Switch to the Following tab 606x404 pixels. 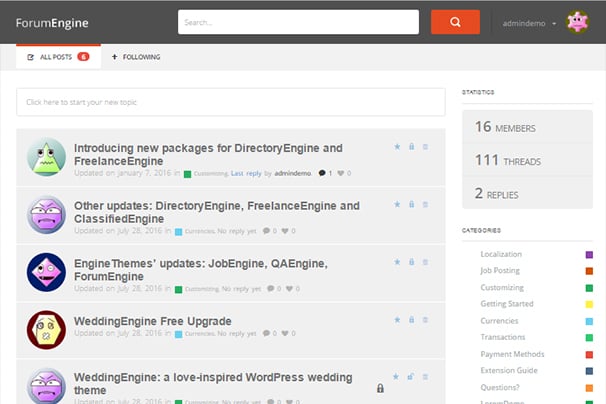tap(136, 57)
